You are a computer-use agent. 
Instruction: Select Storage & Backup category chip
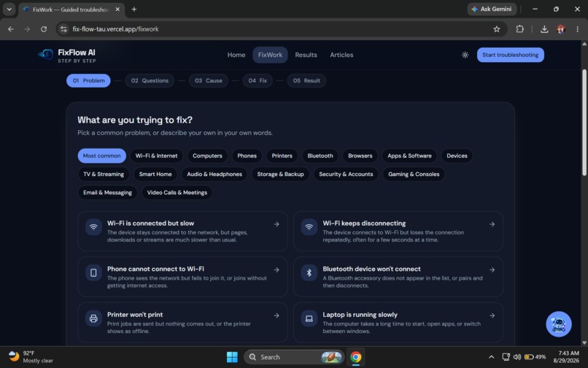point(280,175)
